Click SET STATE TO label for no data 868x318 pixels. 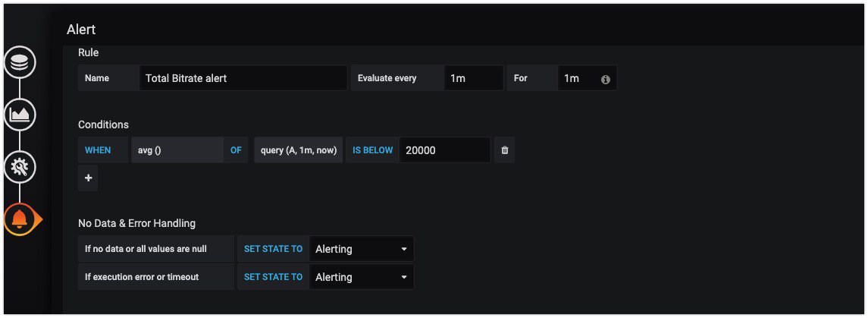point(273,249)
